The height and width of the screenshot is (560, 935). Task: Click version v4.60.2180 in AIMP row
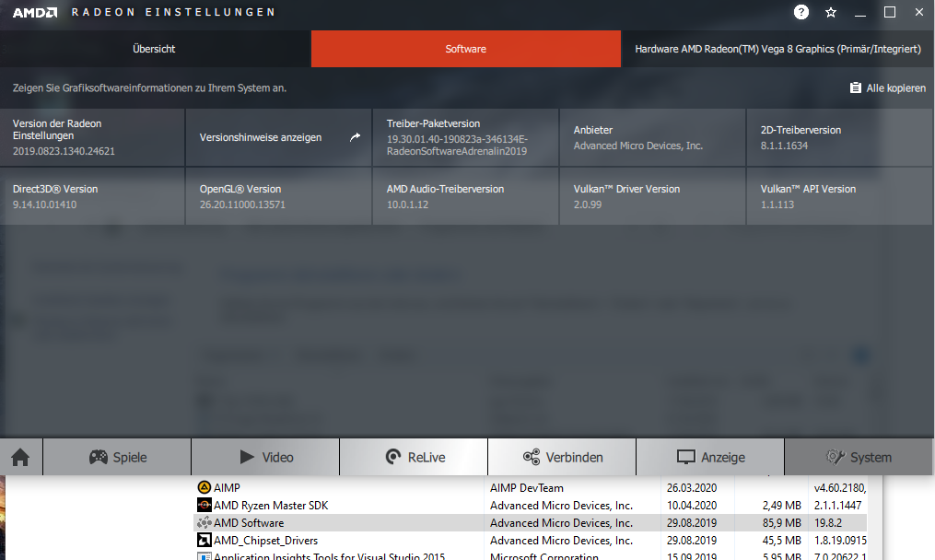tap(840, 487)
